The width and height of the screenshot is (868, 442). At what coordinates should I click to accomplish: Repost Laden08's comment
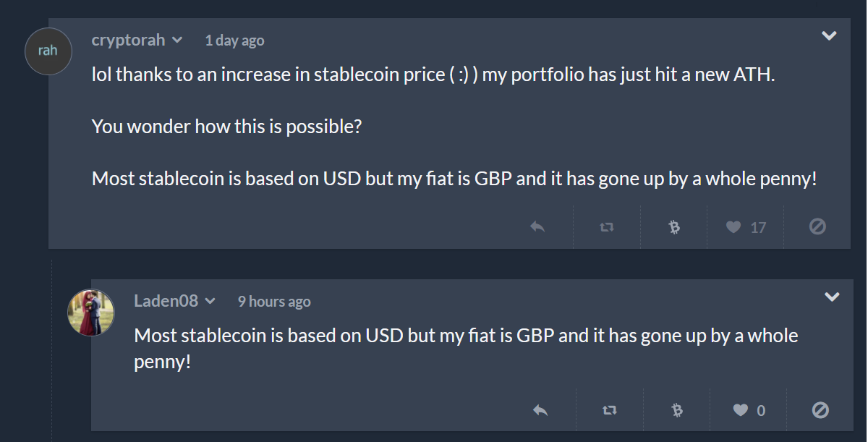click(610, 410)
